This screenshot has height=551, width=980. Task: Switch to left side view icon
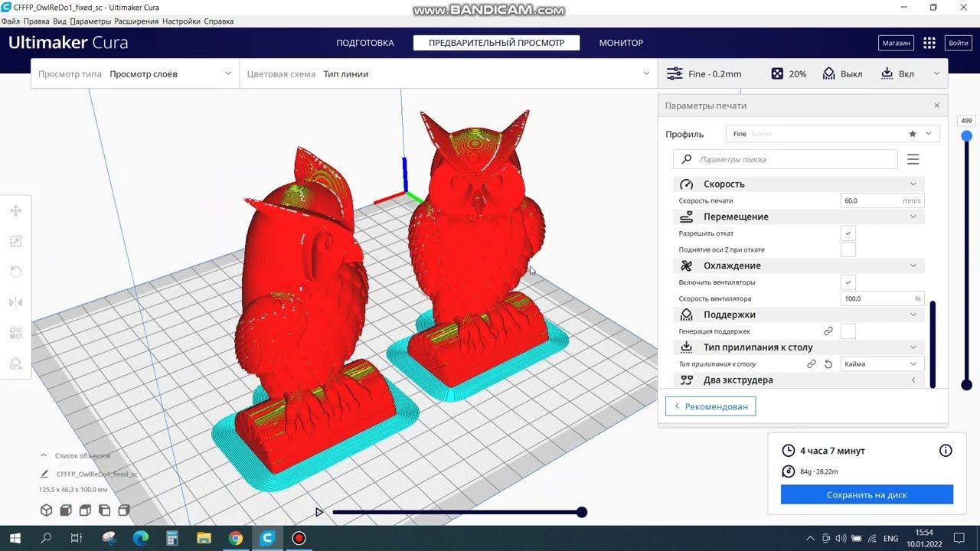point(105,510)
